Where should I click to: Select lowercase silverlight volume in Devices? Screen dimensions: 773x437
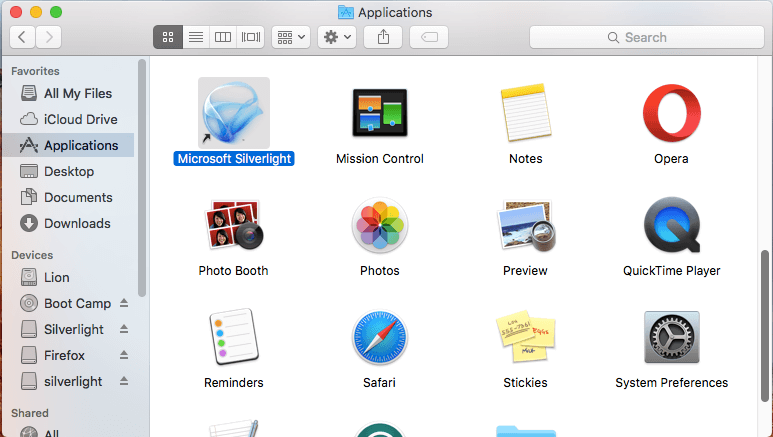(61, 381)
